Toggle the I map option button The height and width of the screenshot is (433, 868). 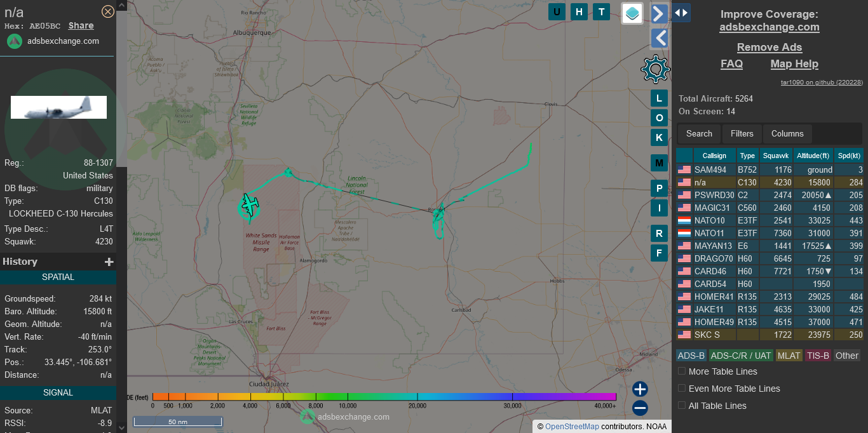[659, 208]
